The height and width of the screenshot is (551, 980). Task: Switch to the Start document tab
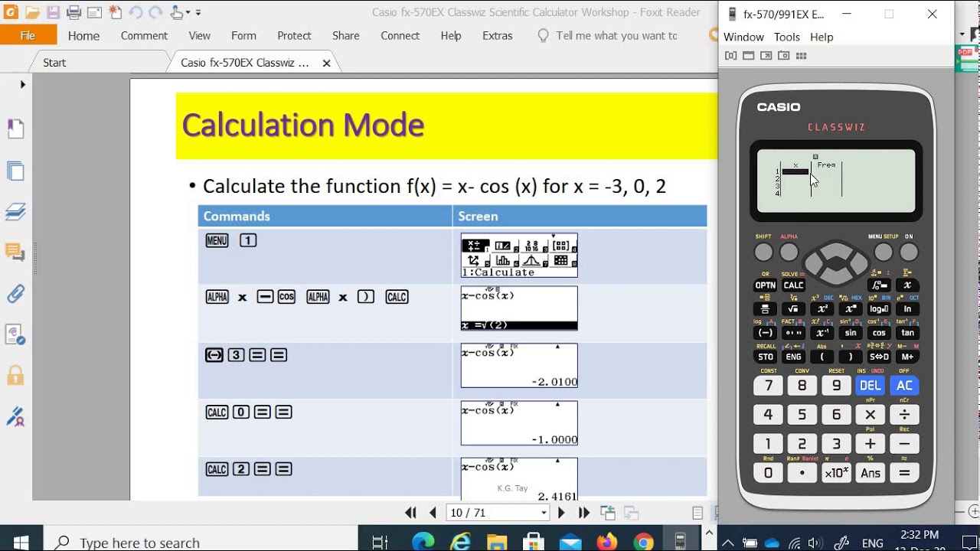(54, 63)
